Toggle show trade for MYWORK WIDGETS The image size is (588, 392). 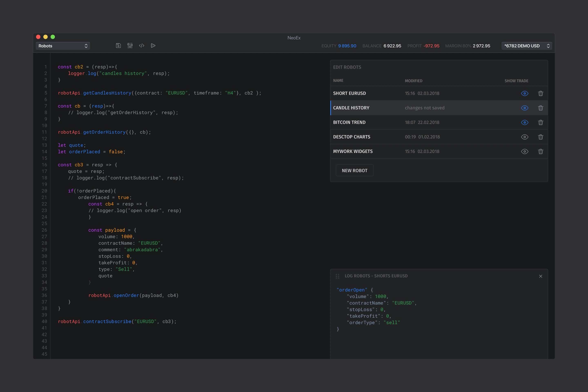[525, 151]
